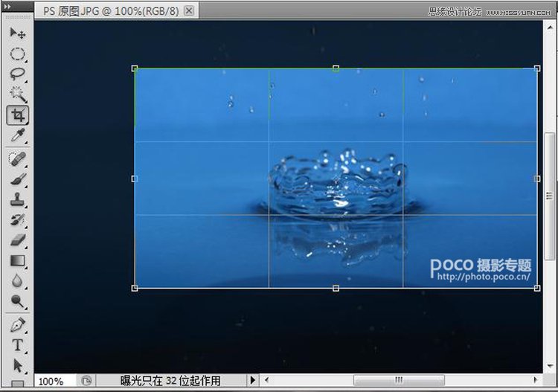Screen dimensions: 558x392
Task: Click the horizontal scrollbar left arrow
Action: click(x=267, y=380)
